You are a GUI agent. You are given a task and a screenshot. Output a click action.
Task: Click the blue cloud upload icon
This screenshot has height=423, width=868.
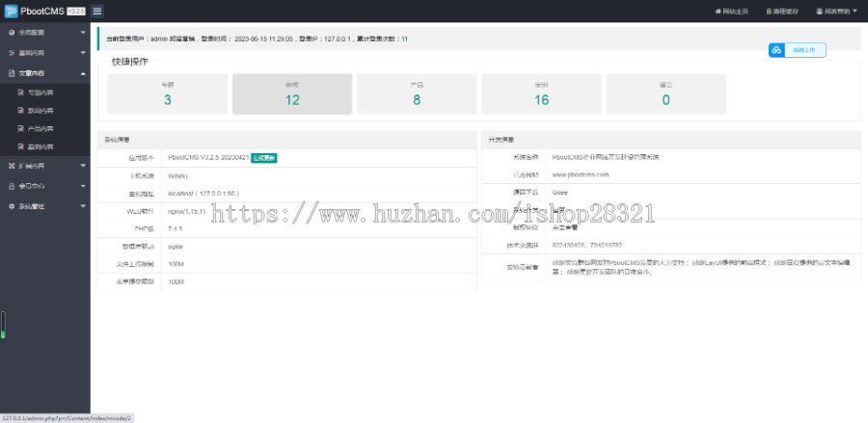776,50
